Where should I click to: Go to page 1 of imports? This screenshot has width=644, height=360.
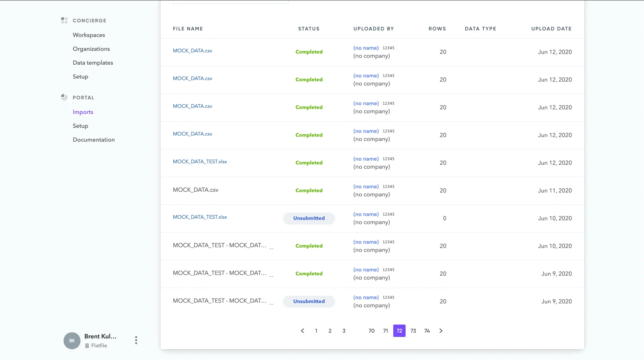(x=316, y=331)
